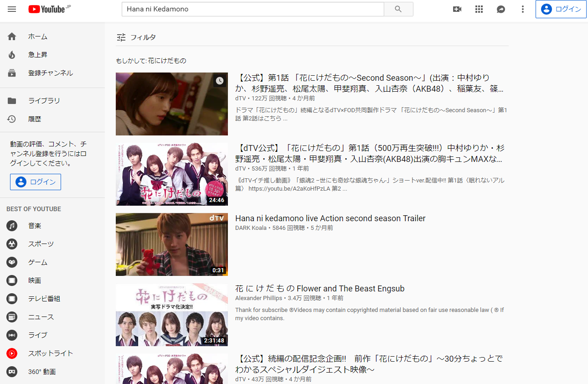Click the description starting Thank for subscribe
588x384 pixels.
tap(370, 314)
